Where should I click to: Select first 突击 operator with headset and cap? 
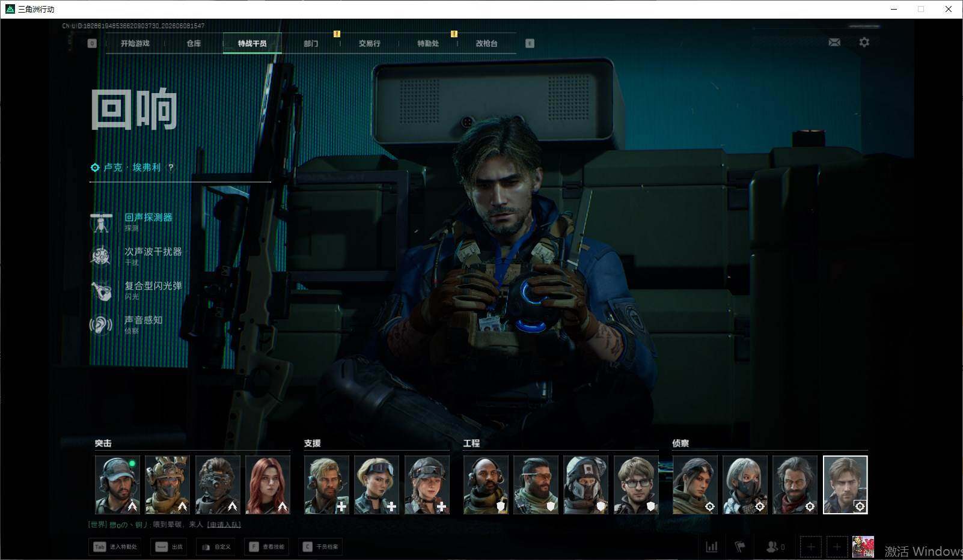[117, 485]
